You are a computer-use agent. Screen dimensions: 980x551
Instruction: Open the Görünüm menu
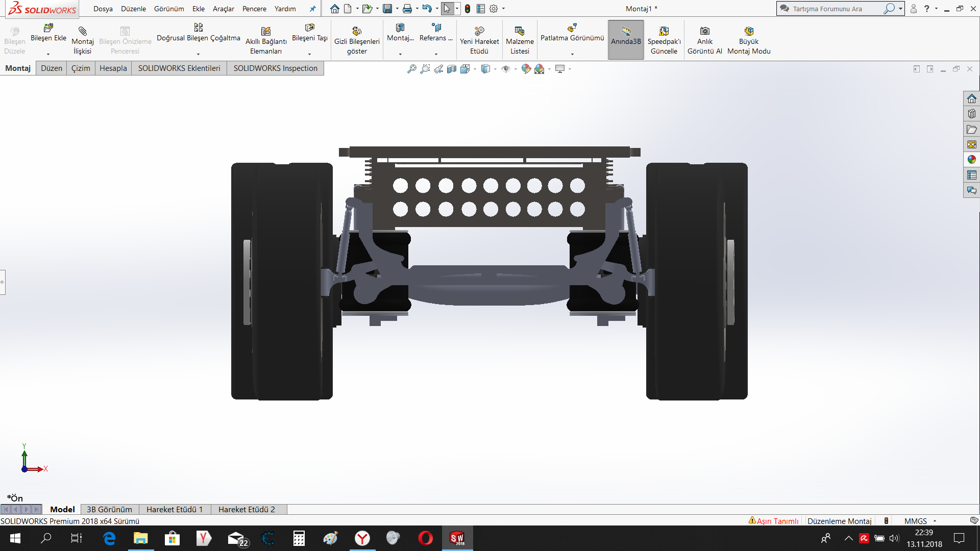169,9
